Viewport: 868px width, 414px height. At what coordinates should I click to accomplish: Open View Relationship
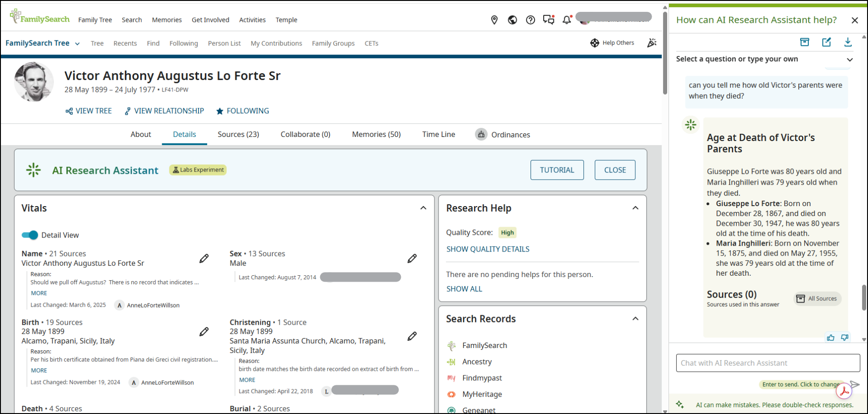click(164, 111)
